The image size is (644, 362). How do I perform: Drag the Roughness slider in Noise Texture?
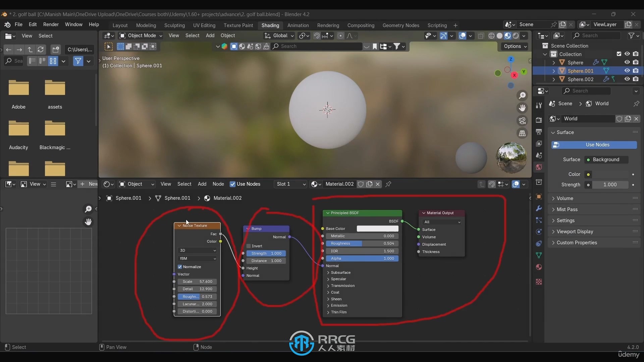[197, 296]
